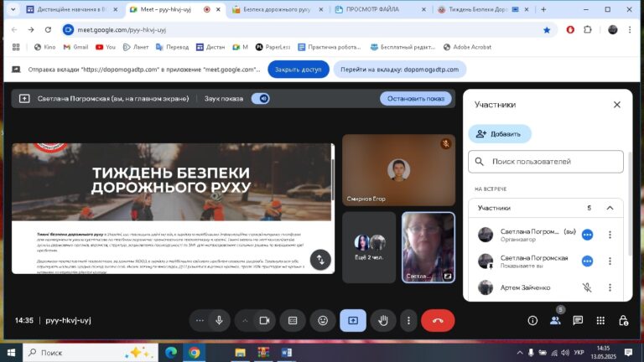The height and width of the screenshot is (362, 644).
Task: Open options for Светлана Погромская presenting row
Action: (x=610, y=261)
